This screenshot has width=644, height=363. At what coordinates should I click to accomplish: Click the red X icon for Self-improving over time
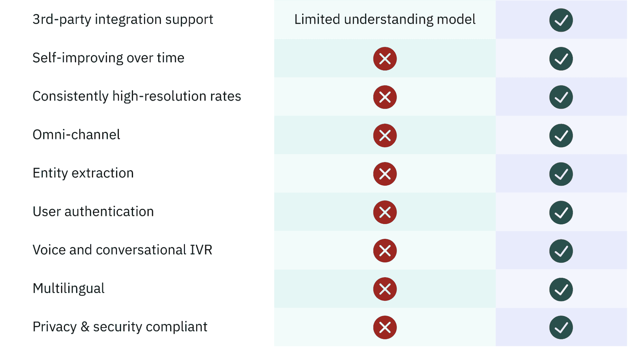point(385,59)
